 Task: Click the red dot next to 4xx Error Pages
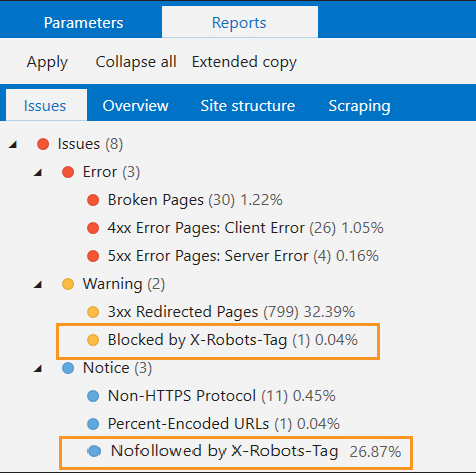coord(93,228)
